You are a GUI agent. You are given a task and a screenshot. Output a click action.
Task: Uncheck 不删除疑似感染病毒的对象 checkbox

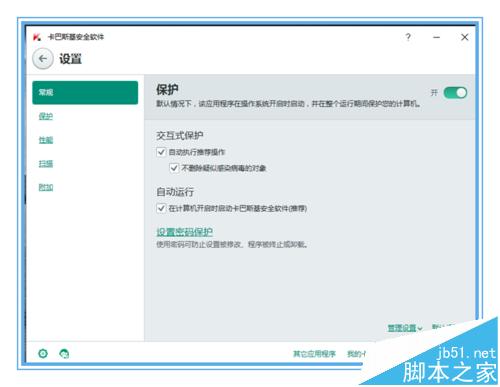point(174,168)
